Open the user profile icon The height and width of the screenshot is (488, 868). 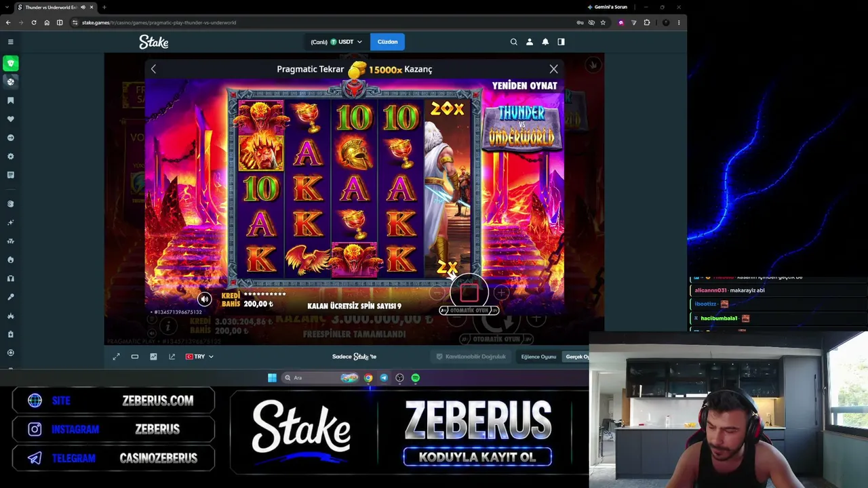530,42
